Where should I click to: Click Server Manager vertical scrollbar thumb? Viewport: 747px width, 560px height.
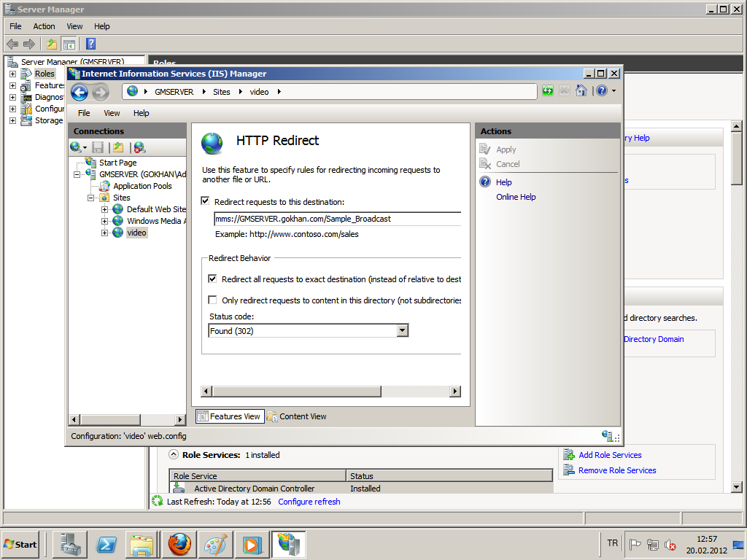(x=737, y=158)
